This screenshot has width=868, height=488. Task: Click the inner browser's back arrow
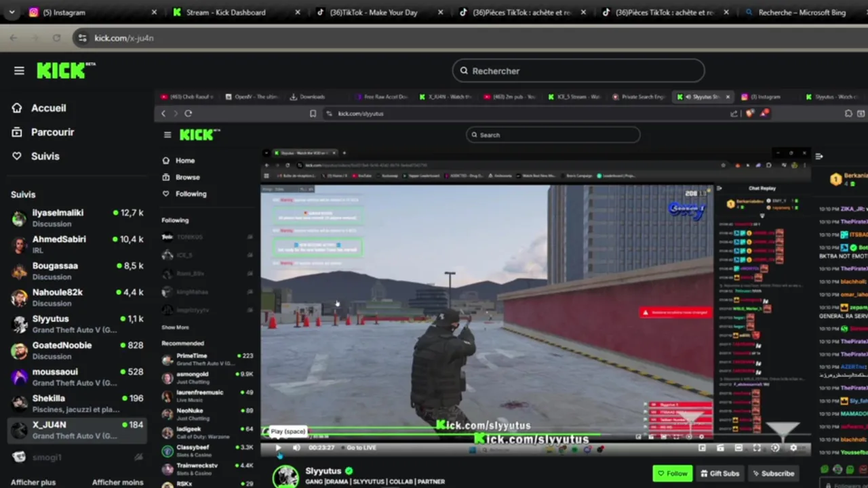(x=163, y=113)
